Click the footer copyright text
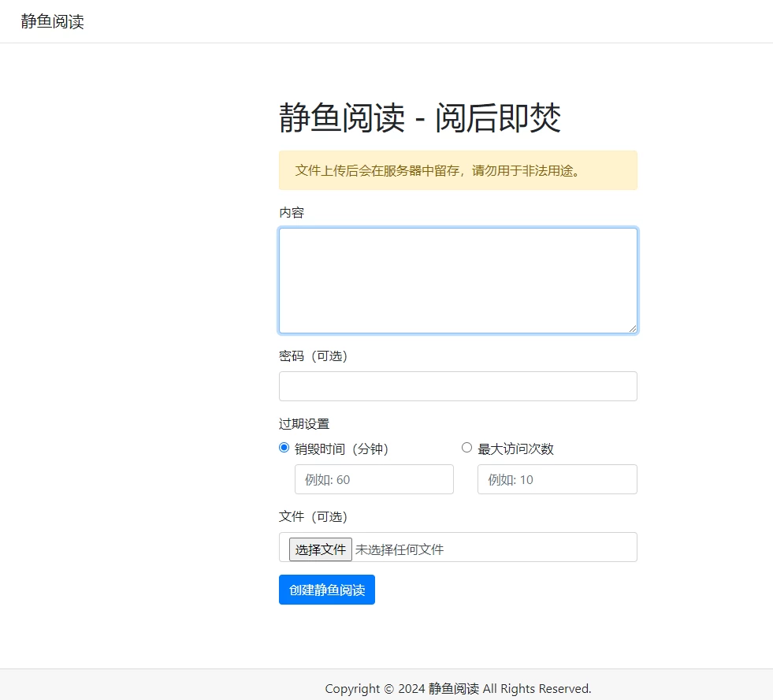This screenshot has width=773, height=700. click(458, 689)
